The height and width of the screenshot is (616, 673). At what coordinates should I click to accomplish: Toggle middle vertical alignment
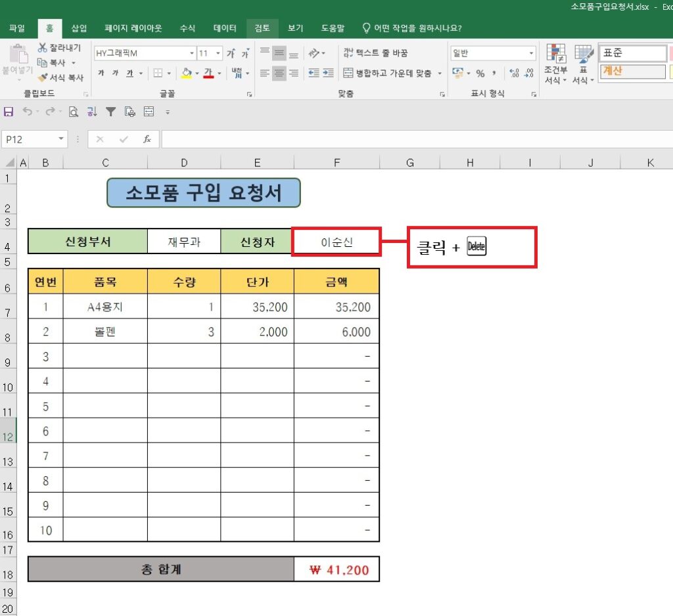(279, 53)
